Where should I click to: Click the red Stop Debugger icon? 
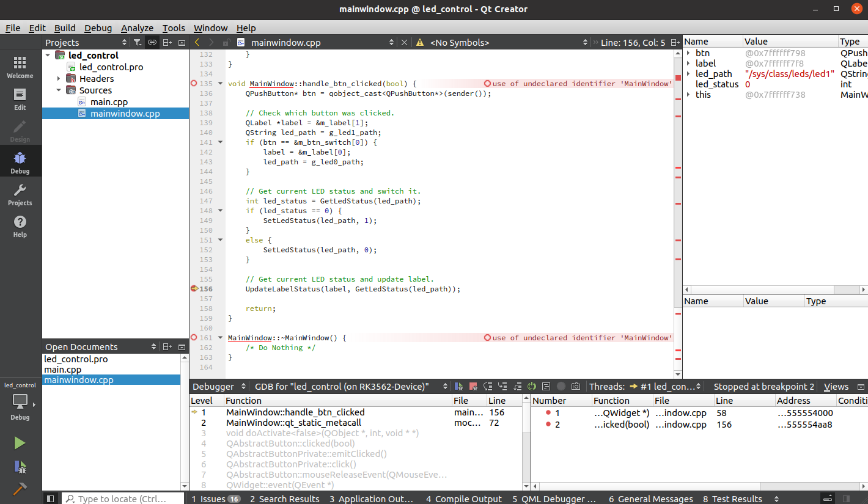coord(473,387)
